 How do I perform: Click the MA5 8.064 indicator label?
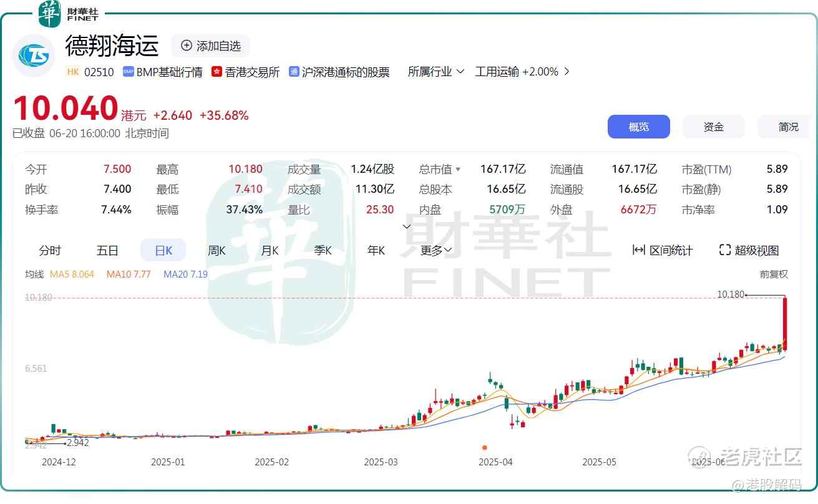click(72, 274)
